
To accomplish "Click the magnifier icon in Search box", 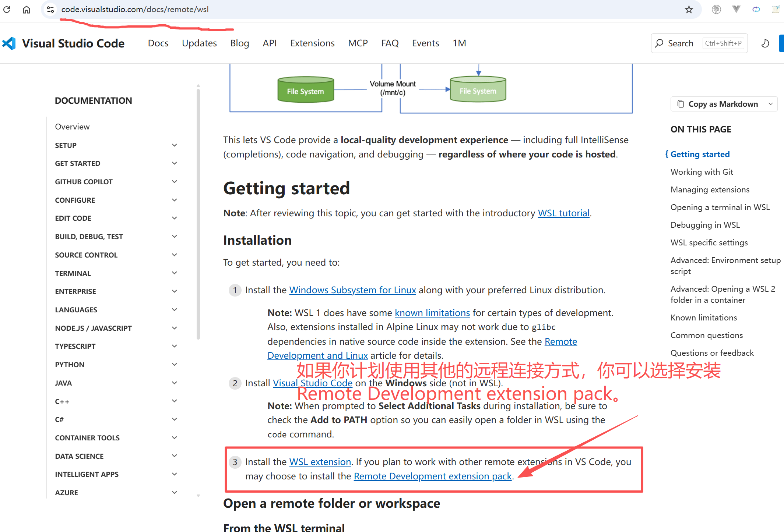I will pos(659,43).
